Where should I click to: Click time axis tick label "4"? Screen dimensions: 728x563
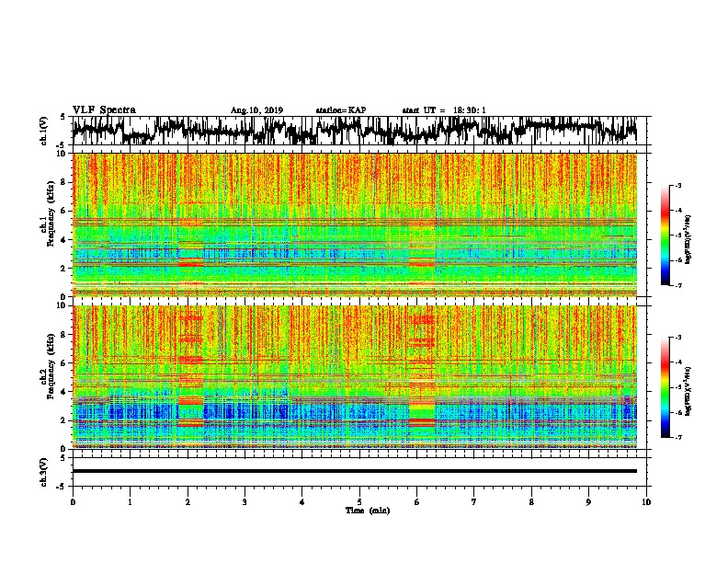tap(302, 502)
